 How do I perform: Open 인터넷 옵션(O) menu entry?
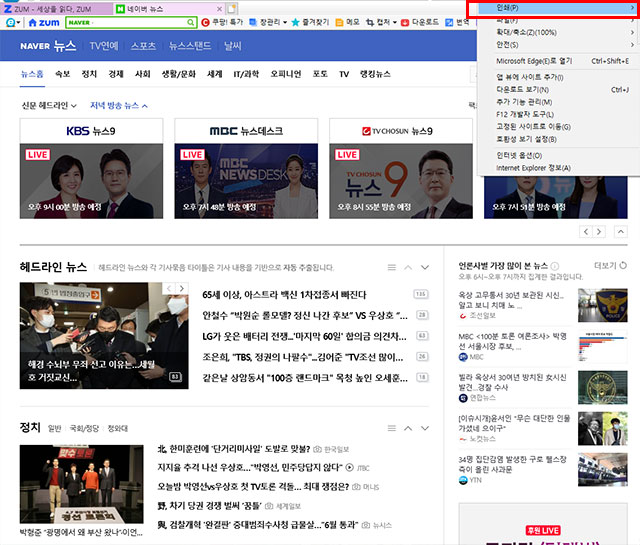[x=557, y=156]
